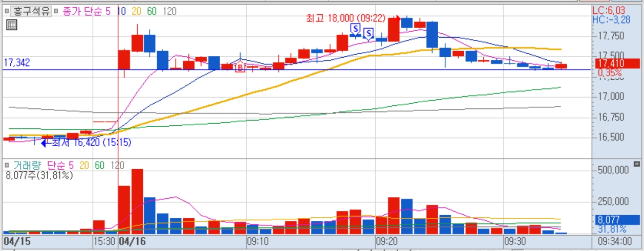This screenshot has width=644, height=251.
Task: Click the 500,000 volume axis label
Action: click(x=614, y=170)
